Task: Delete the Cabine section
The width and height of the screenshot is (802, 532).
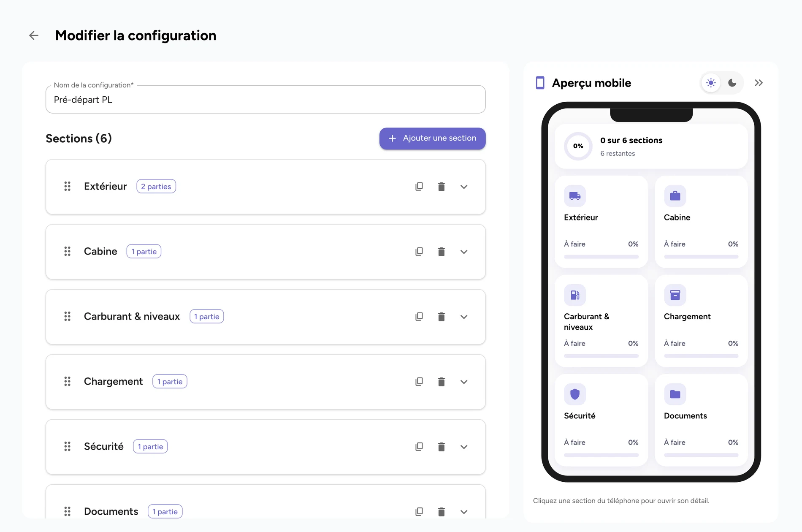Action: click(442, 252)
